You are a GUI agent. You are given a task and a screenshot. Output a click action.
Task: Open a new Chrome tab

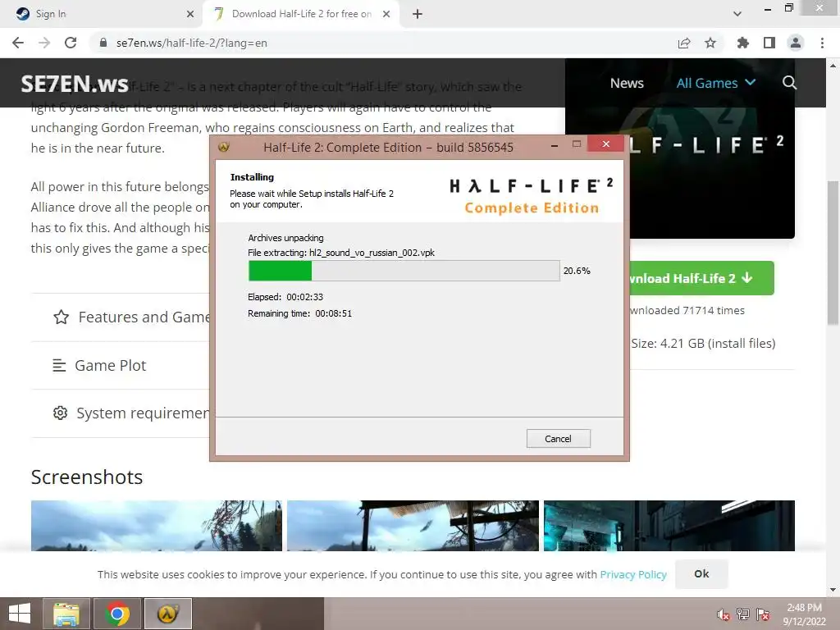418,14
